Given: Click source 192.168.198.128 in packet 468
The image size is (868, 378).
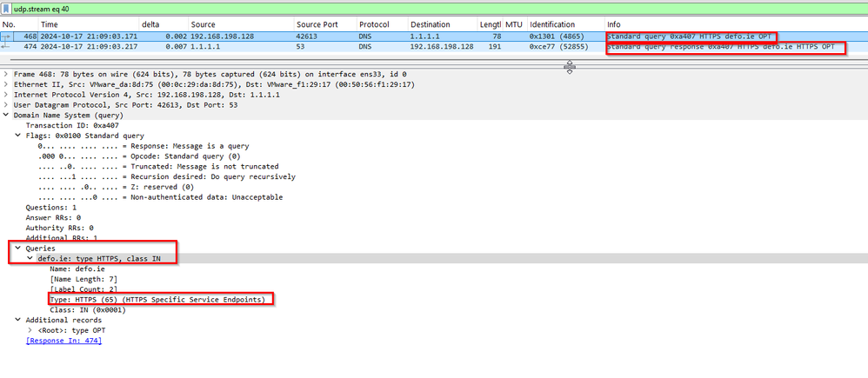Looking at the screenshot, I should (x=222, y=36).
